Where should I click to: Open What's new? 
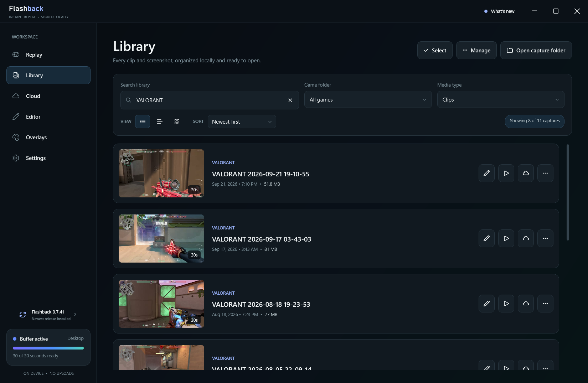499,11
